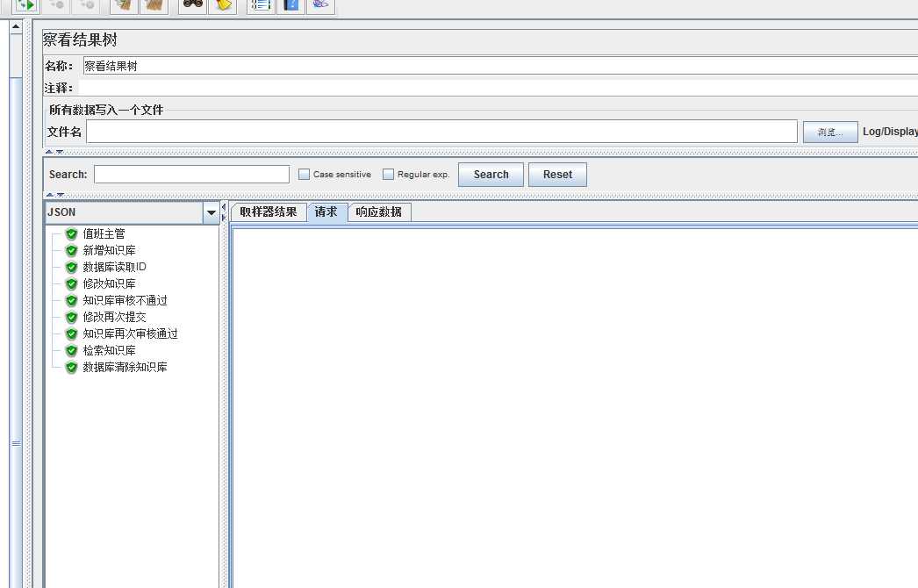Select the 数据库读取ID result
This screenshot has width=918, height=588.
pos(114,267)
